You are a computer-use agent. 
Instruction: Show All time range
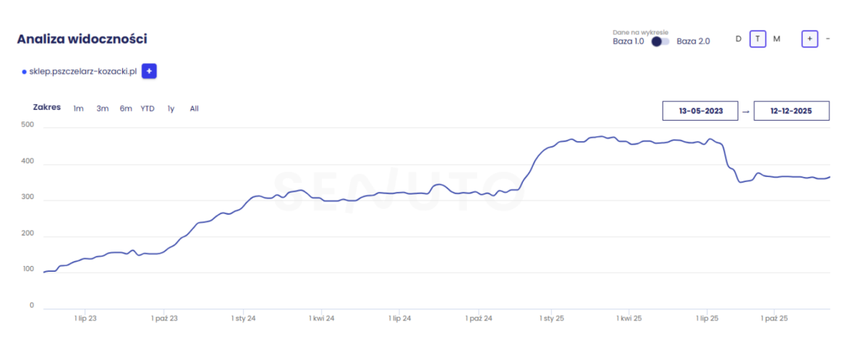point(194,108)
